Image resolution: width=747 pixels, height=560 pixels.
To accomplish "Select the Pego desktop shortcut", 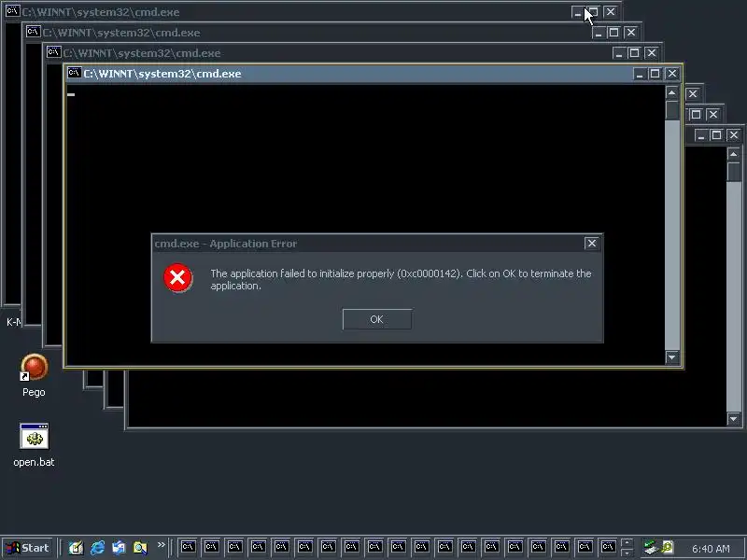I will (x=34, y=375).
